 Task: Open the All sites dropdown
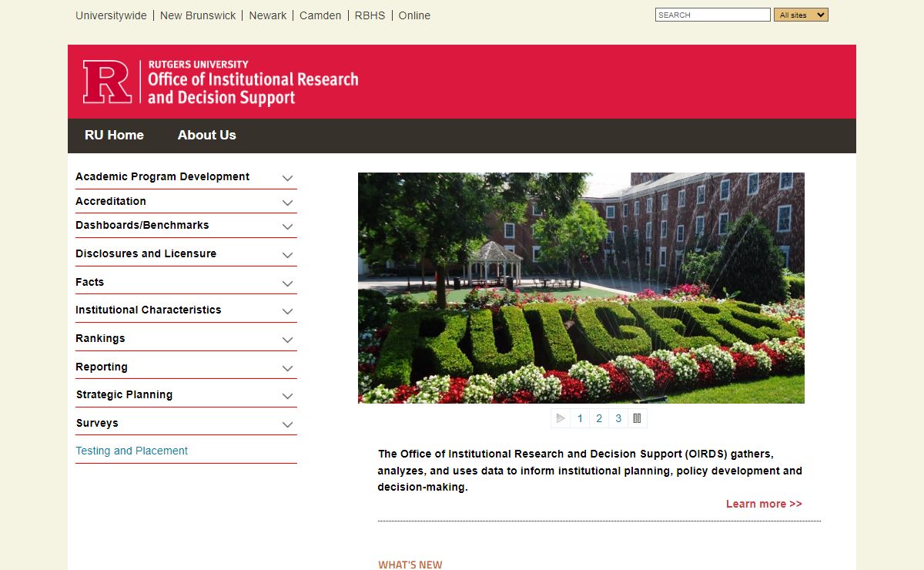(801, 15)
